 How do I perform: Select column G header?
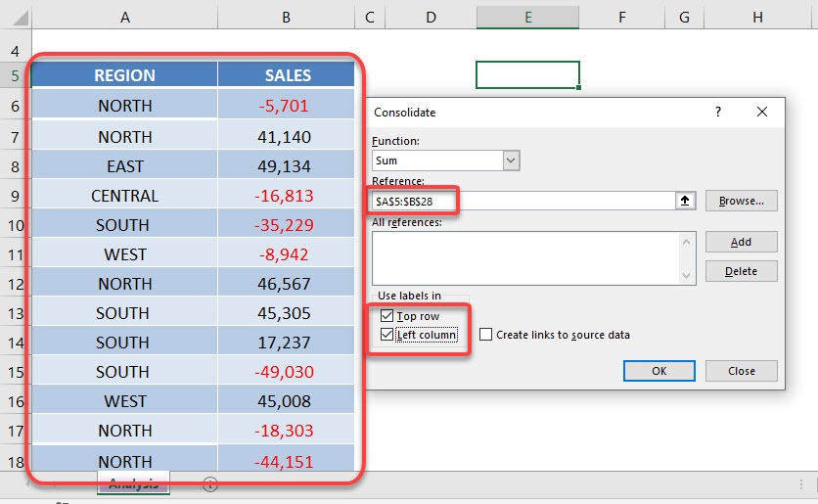click(x=685, y=18)
